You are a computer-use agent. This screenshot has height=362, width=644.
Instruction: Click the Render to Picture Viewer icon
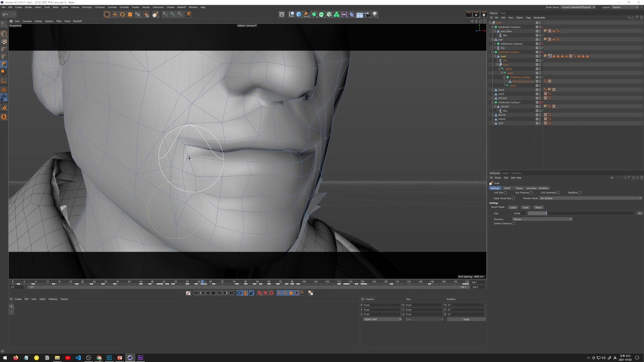click(x=476, y=14)
